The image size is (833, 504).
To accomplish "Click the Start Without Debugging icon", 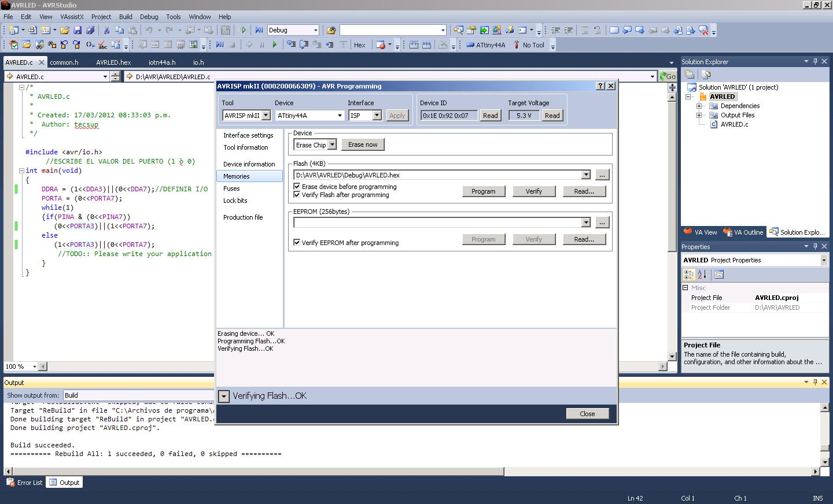I will 242,30.
